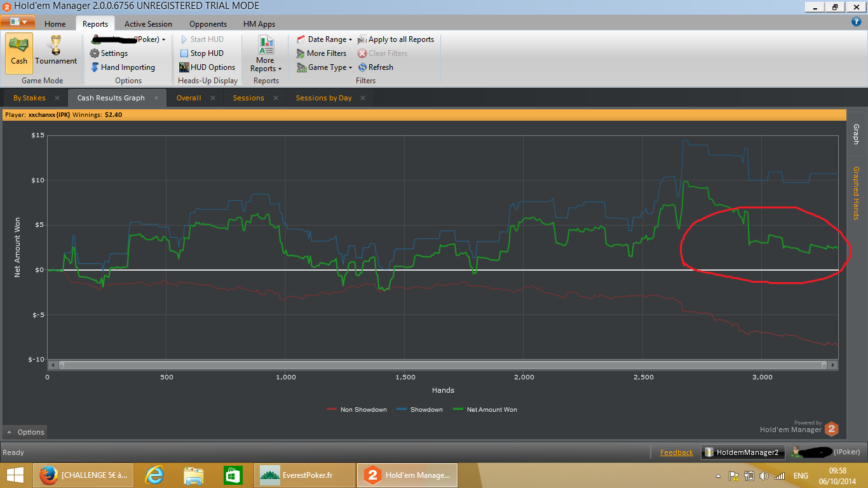This screenshot has height=488, width=868.
Task: Close the By Stakes tab
Action: pyautogui.click(x=57, y=98)
